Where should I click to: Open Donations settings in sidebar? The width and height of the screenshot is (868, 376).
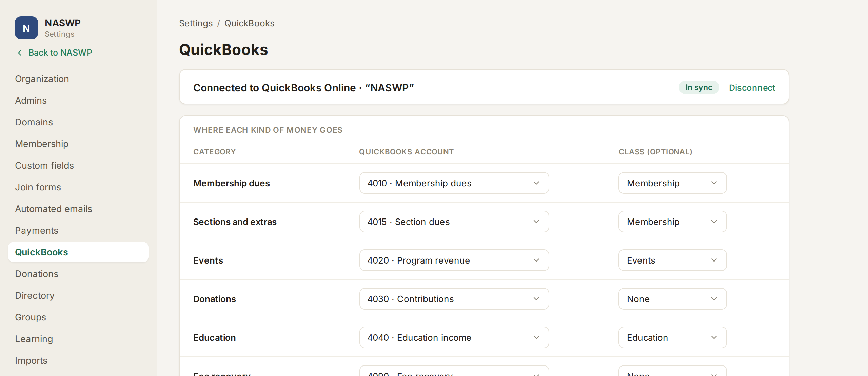[x=78, y=274]
